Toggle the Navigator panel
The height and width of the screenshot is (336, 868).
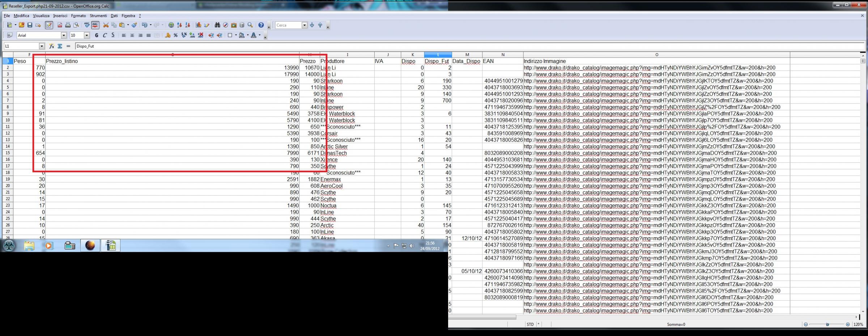pos(225,25)
